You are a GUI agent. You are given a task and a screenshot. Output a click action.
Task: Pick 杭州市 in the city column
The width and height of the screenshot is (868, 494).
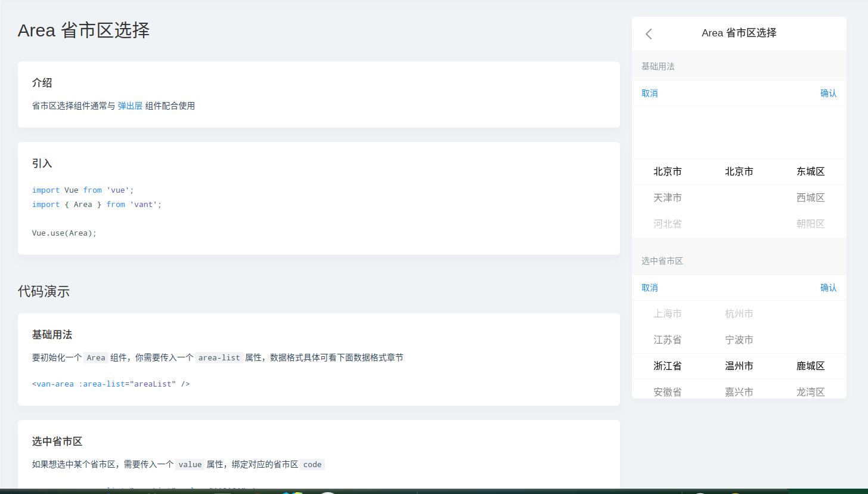pyautogui.click(x=739, y=314)
